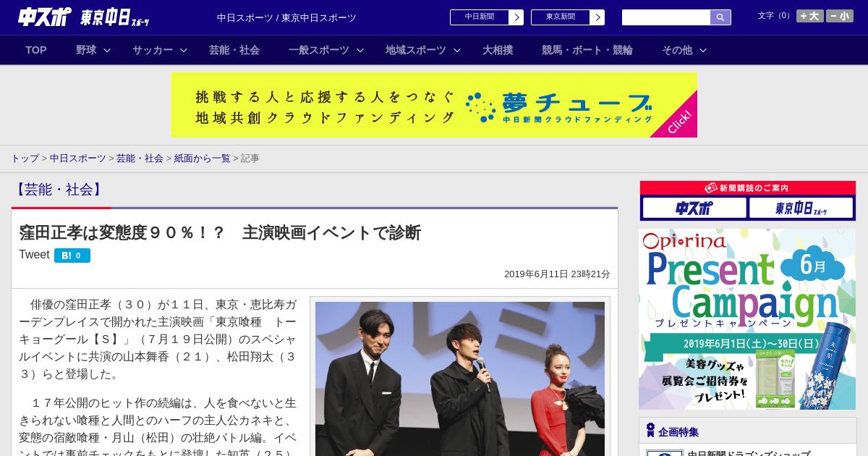The width and height of the screenshot is (868, 456).
Task: Expand the その他 dropdown chevron
Action: coord(703,51)
